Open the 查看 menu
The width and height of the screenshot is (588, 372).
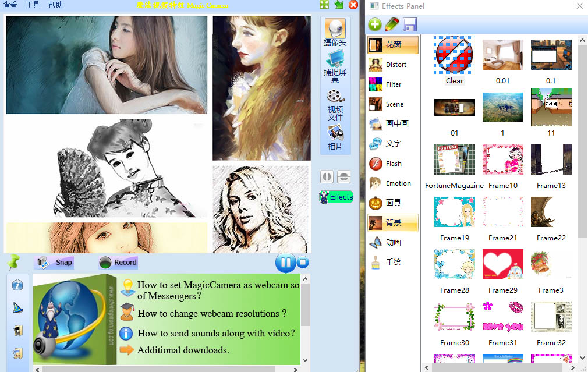[10, 5]
